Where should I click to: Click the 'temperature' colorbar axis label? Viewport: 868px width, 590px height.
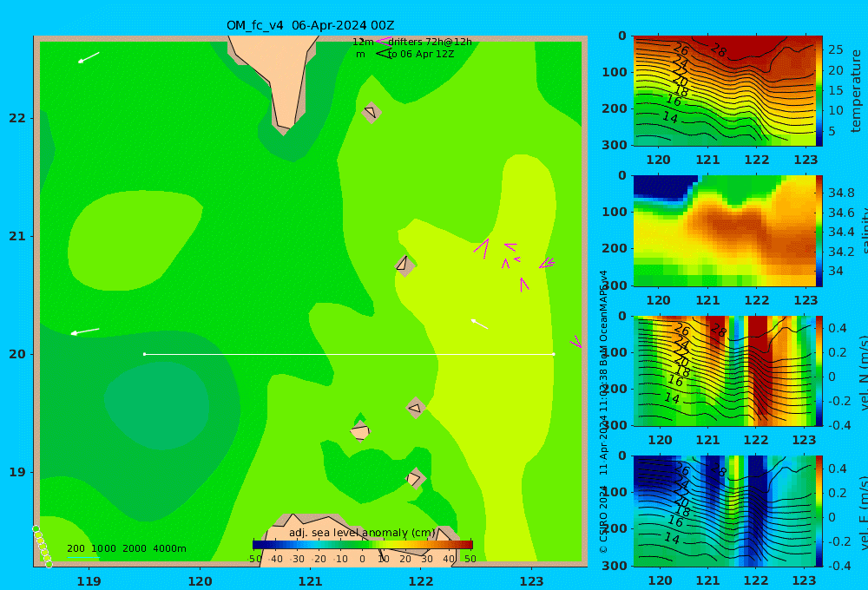pos(857,91)
